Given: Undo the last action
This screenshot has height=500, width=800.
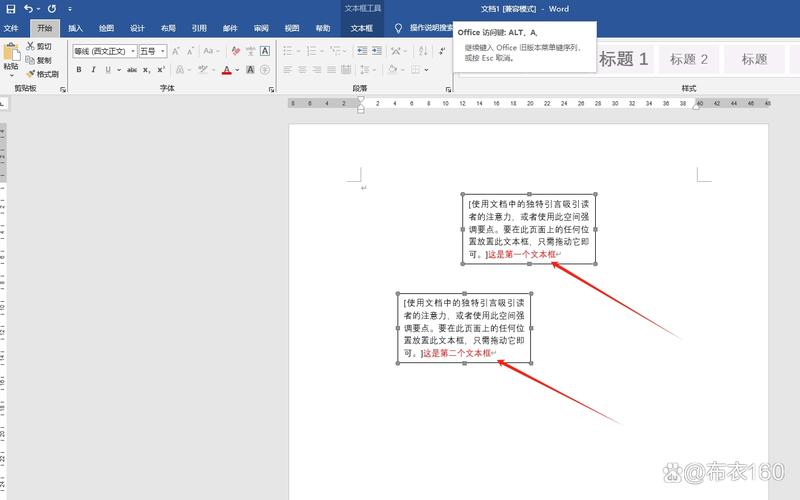Looking at the screenshot, I should (29, 9).
